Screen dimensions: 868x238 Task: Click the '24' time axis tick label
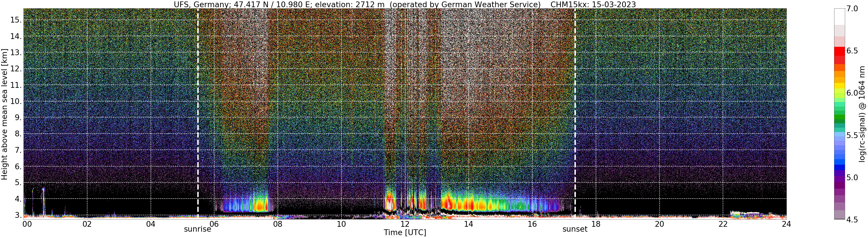(x=786, y=224)
